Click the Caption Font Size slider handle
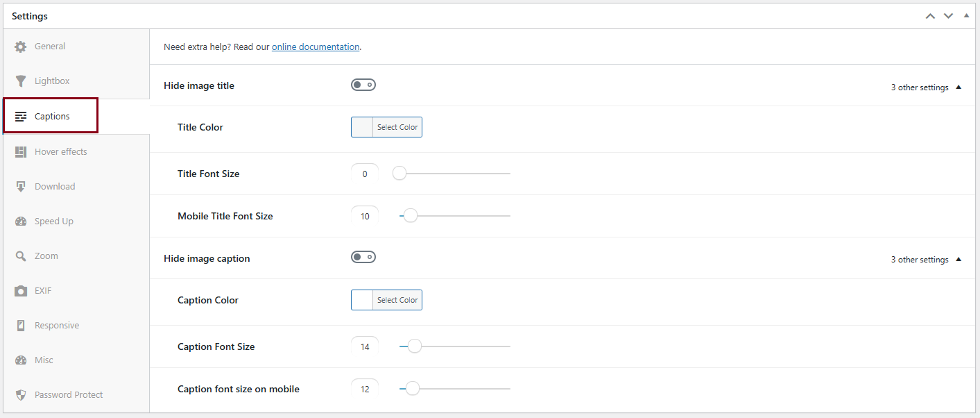This screenshot has width=980, height=418. pyautogui.click(x=415, y=346)
